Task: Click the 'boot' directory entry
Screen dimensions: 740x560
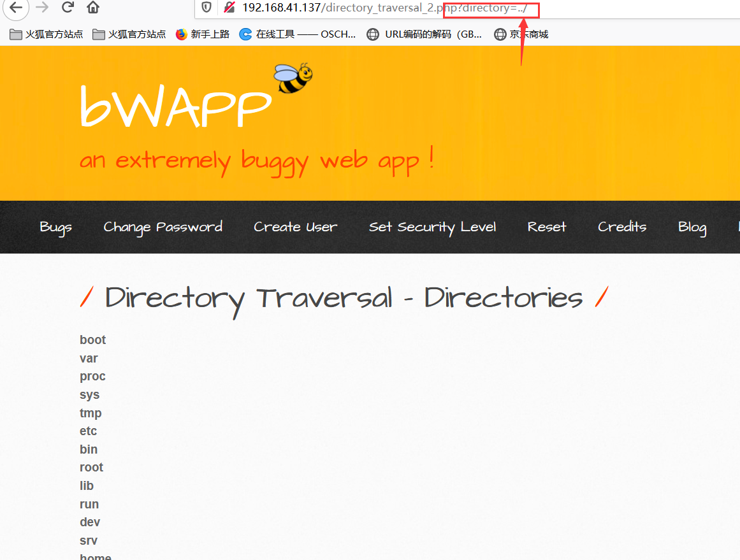Action: click(x=92, y=340)
